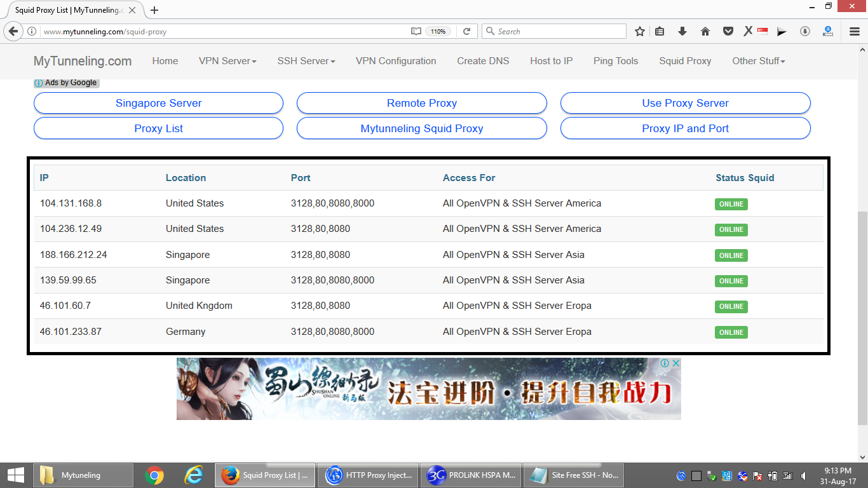868x488 pixels.
Task: Bookmark this page with the star icon
Action: pyautogui.click(x=640, y=31)
